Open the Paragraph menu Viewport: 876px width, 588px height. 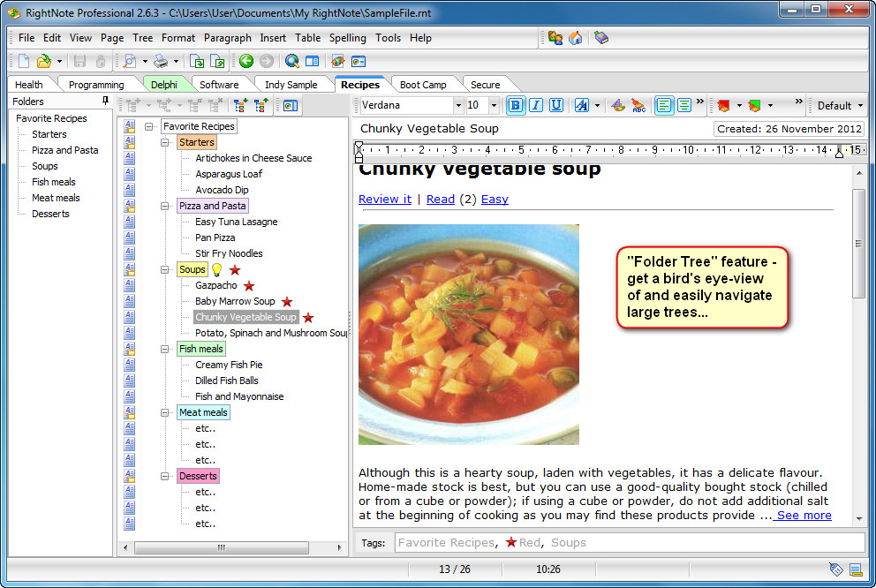pyautogui.click(x=227, y=38)
